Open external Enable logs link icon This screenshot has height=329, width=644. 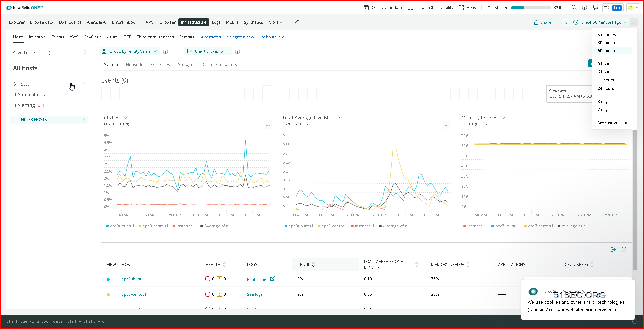[273, 278]
